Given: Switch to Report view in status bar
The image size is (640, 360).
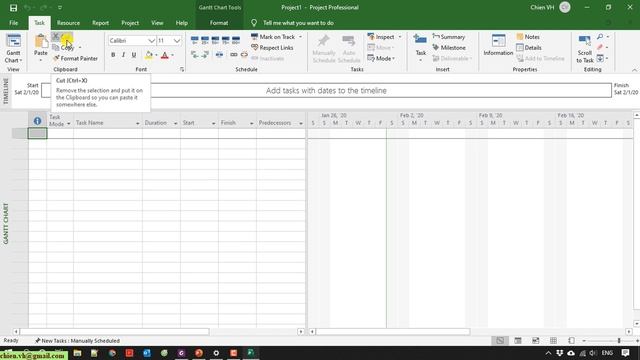Looking at the screenshot, I should tap(571, 340).
